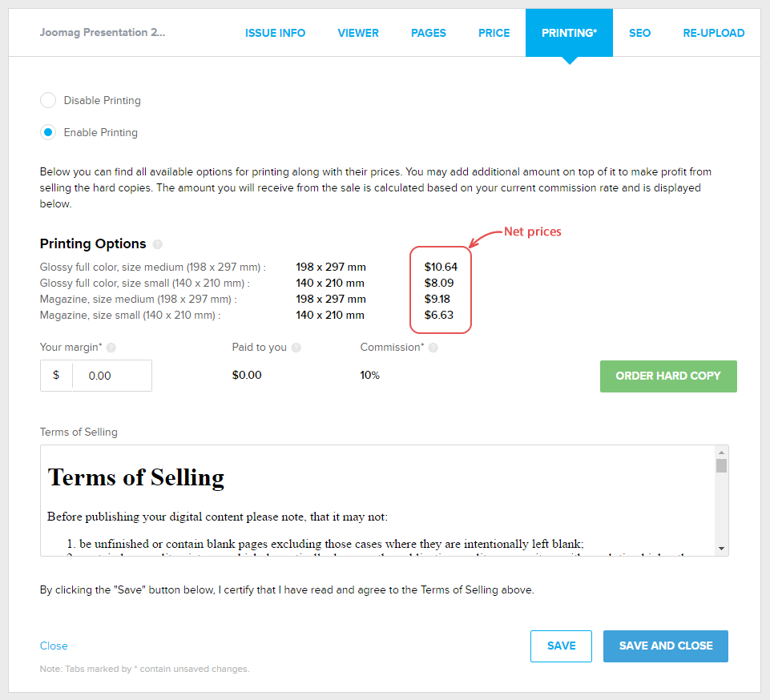Click the Order Hard Copy button

pos(668,376)
